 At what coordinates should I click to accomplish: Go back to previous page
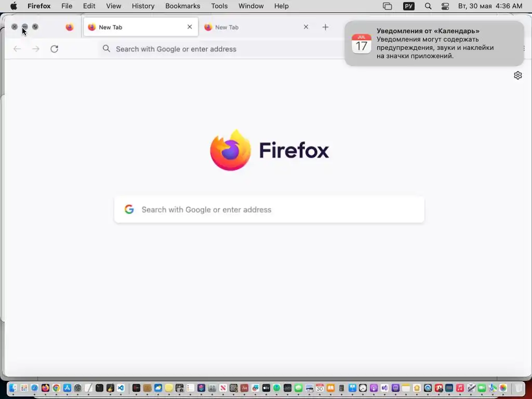(x=17, y=49)
